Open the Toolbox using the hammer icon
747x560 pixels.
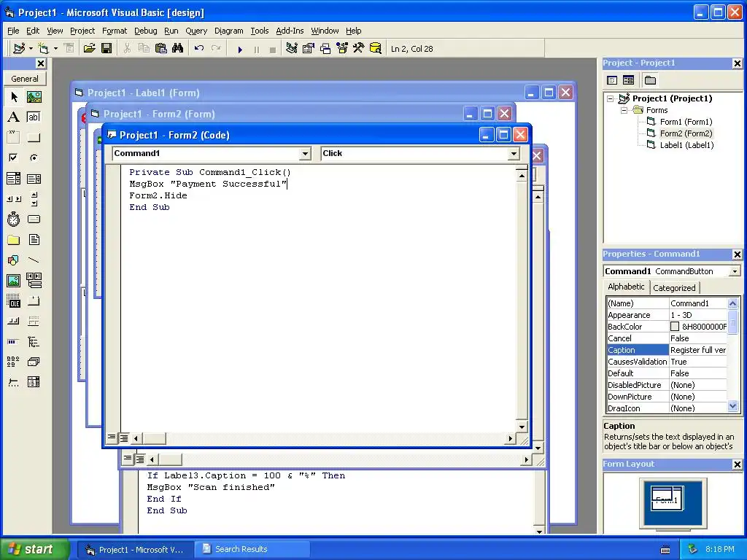[x=359, y=48]
